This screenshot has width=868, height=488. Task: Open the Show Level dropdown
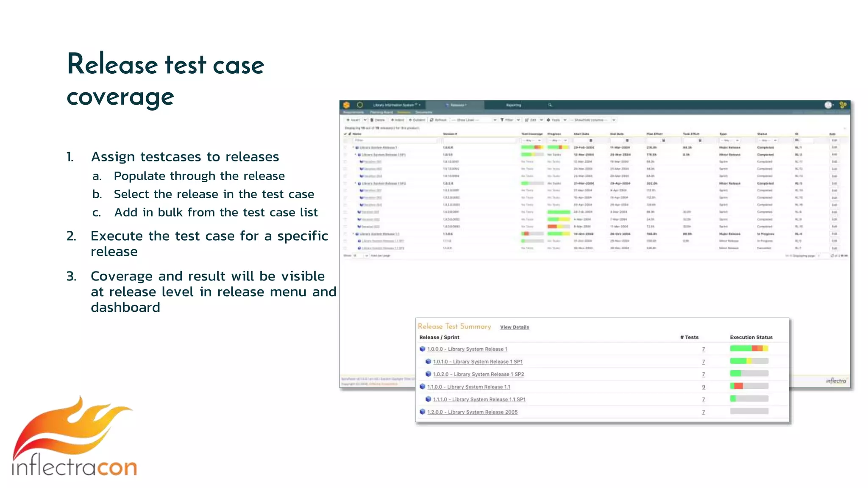click(473, 120)
